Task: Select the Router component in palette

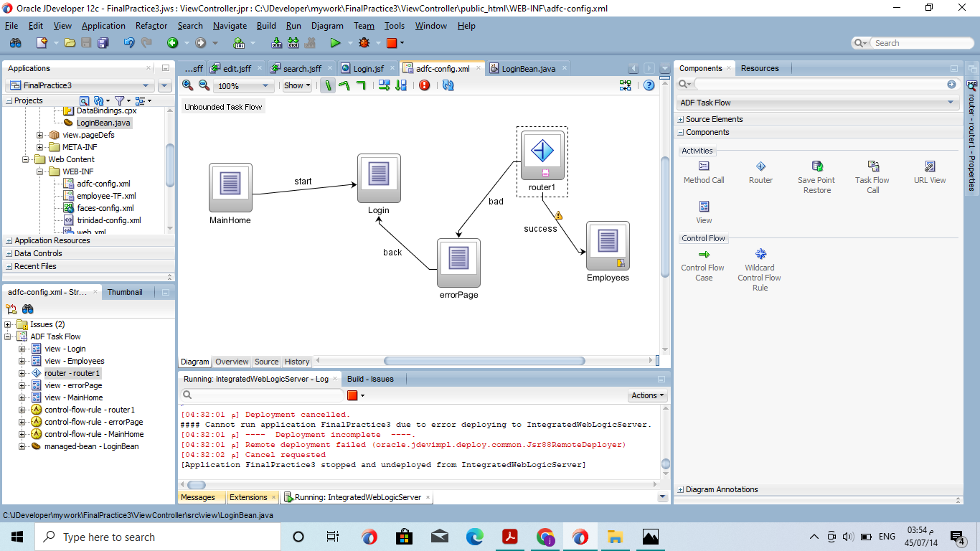Action: click(x=760, y=172)
